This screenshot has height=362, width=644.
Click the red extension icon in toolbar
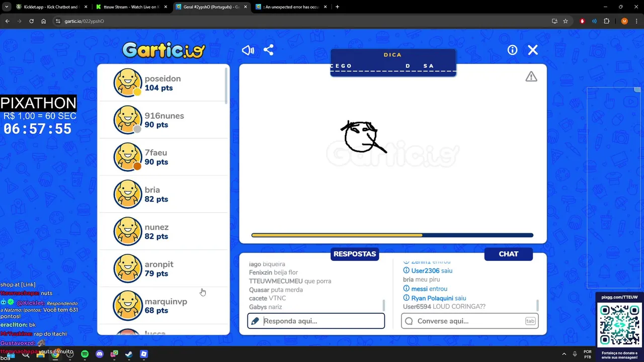[x=582, y=21]
